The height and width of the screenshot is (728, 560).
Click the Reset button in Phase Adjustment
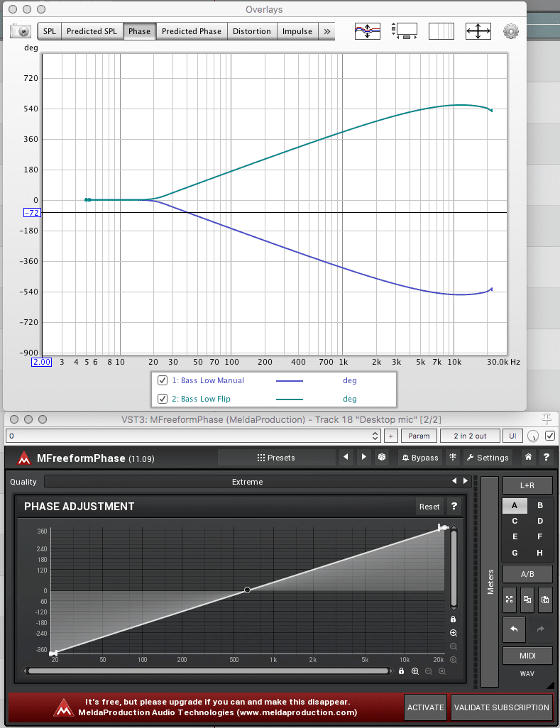click(429, 507)
